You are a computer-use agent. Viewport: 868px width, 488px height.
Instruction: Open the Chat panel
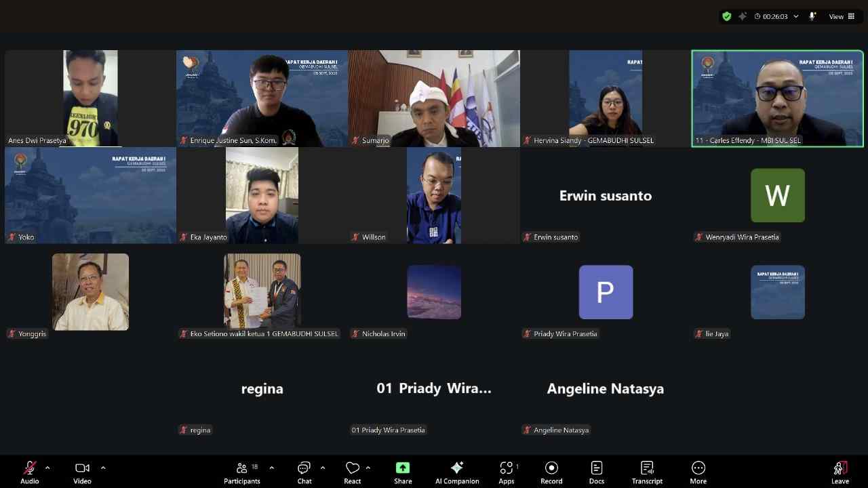(304, 472)
